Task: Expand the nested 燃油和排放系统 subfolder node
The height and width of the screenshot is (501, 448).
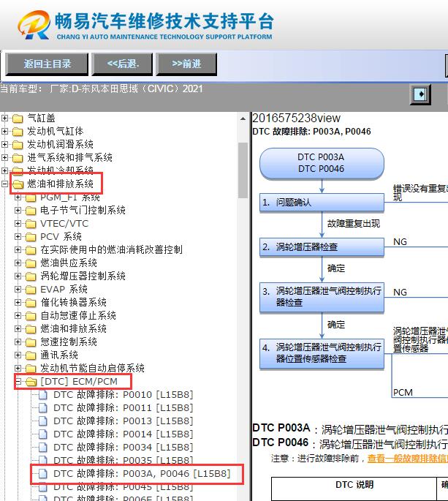Action: point(18,329)
